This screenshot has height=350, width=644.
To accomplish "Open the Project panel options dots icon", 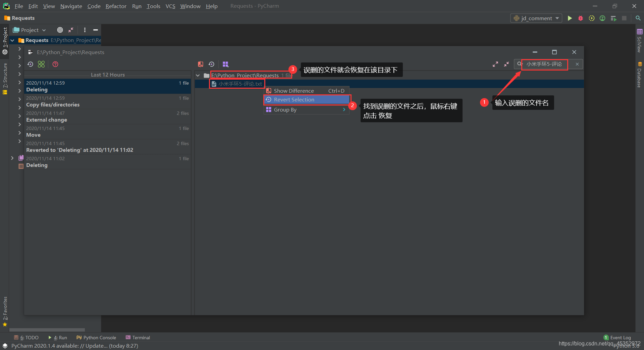I will pos(85,30).
